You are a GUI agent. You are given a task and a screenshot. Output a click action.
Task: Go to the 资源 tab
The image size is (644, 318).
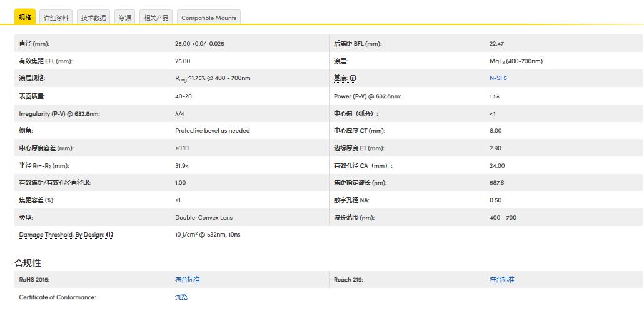tap(125, 18)
